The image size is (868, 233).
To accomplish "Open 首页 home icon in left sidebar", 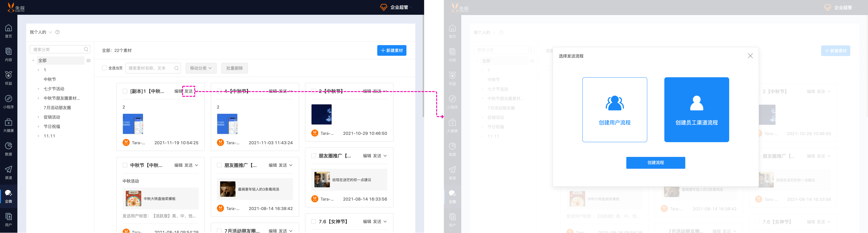I will click(8, 28).
